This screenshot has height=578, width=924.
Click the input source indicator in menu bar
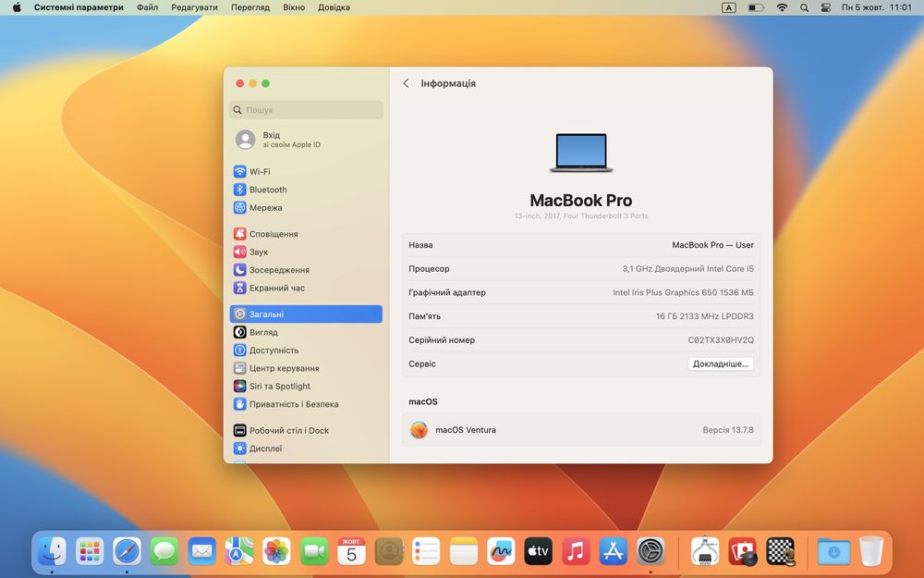click(729, 7)
